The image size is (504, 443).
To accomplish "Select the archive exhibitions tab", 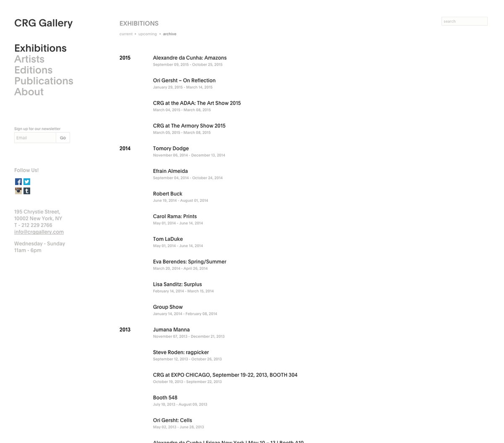I will coord(170,34).
